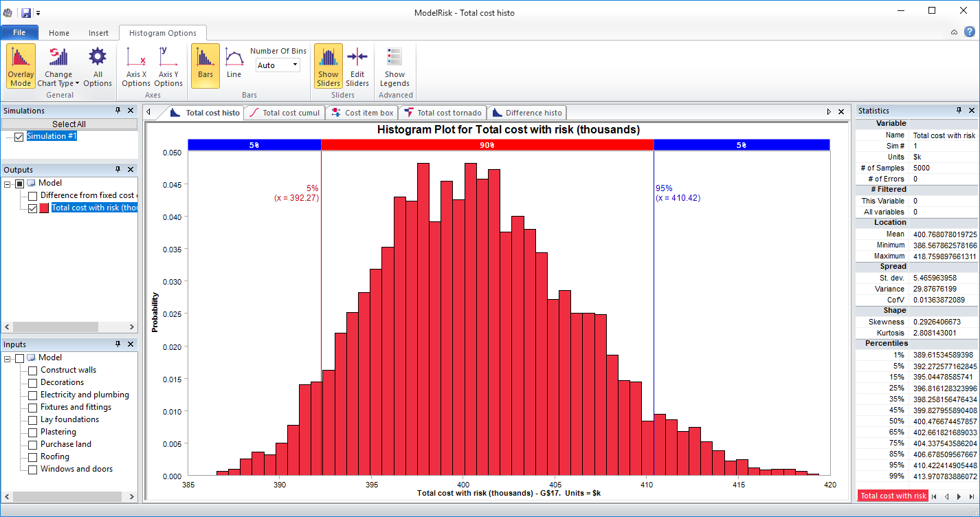The height and width of the screenshot is (517, 980).
Task: Toggle the Show Sliders option
Action: 328,65
